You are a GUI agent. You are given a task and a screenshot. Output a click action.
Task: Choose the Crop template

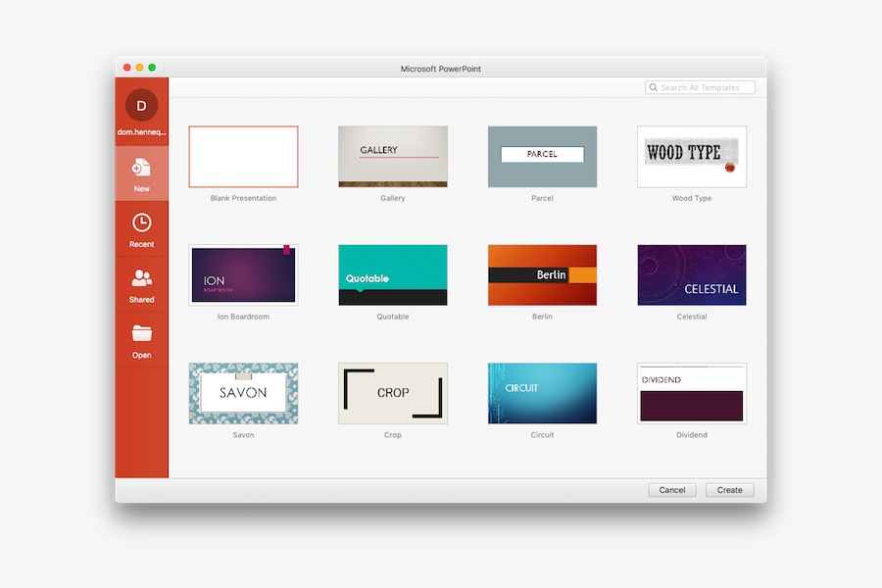[x=392, y=393]
